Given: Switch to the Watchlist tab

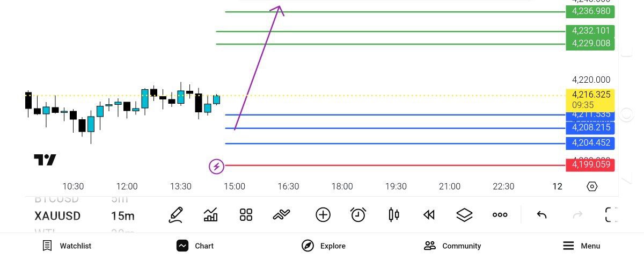Looking at the screenshot, I should 67,246.
